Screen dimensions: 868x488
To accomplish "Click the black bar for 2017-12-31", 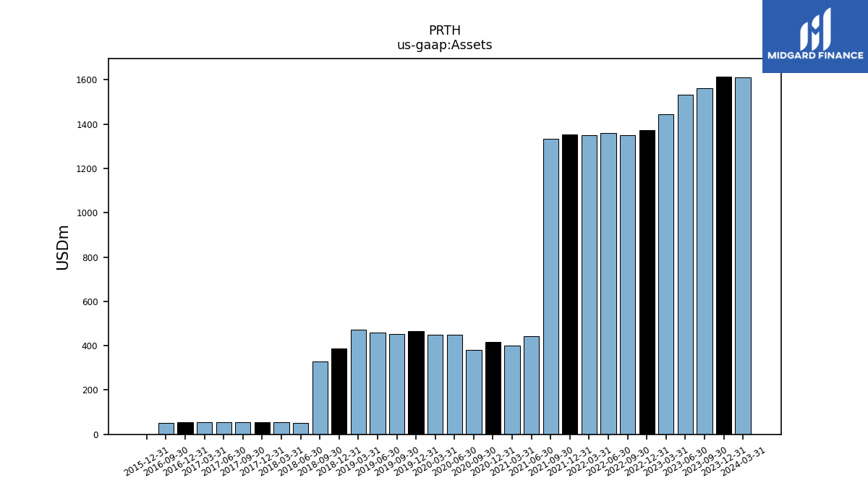I will (262, 428).
